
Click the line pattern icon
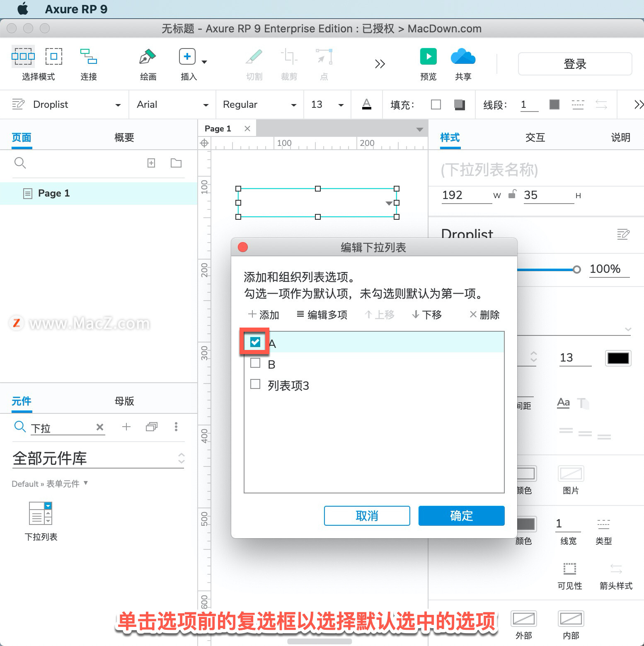pos(578,104)
